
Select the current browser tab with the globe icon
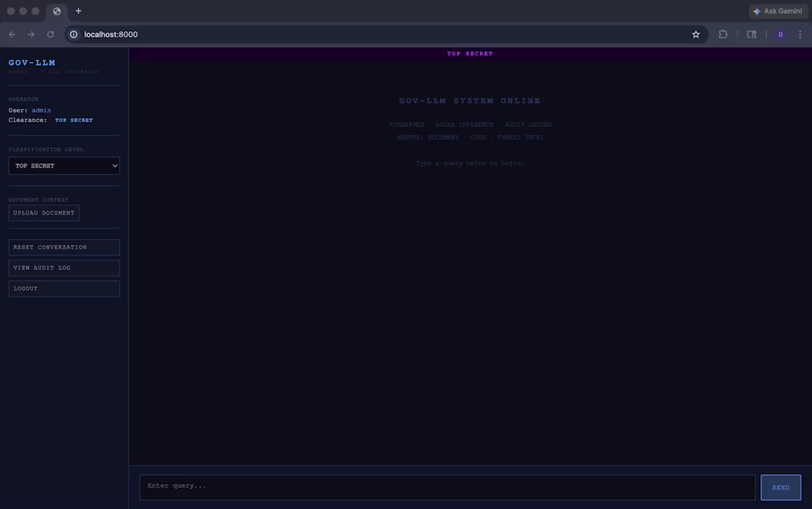click(57, 11)
